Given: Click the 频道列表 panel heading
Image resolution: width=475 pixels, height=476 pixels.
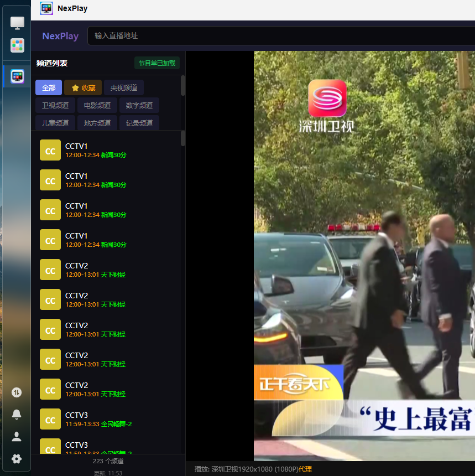Looking at the screenshot, I should 52,63.
